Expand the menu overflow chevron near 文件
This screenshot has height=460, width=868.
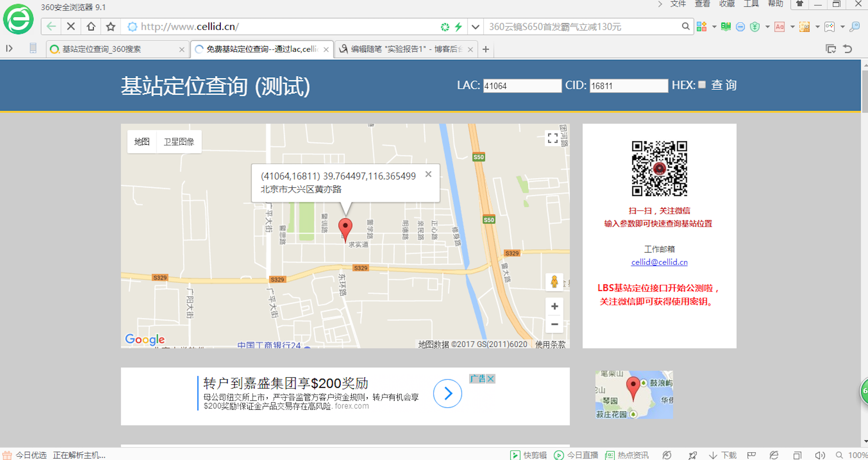660,4
